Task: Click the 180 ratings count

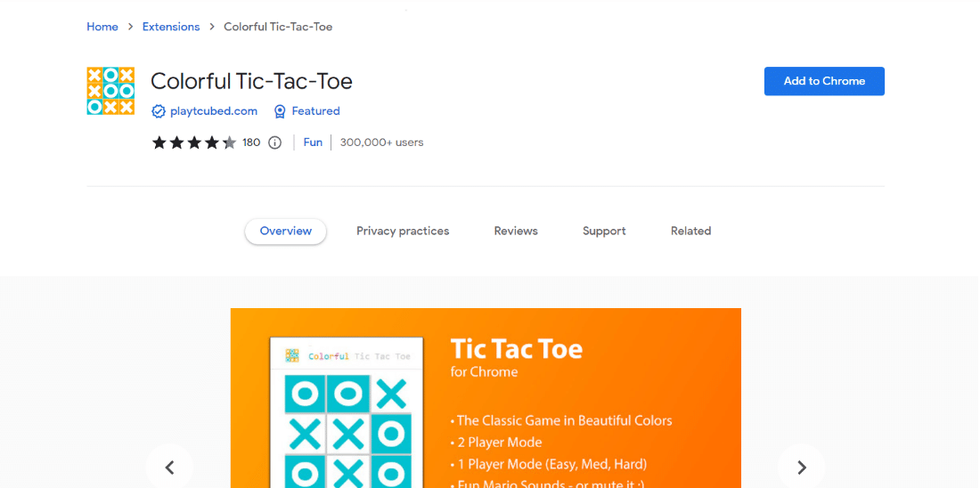Action: coord(251,142)
